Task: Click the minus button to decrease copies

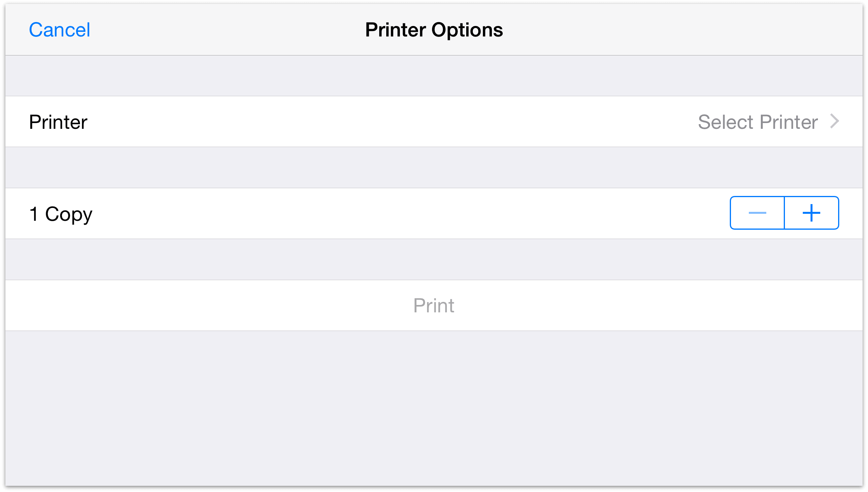Action: [757, 213]
